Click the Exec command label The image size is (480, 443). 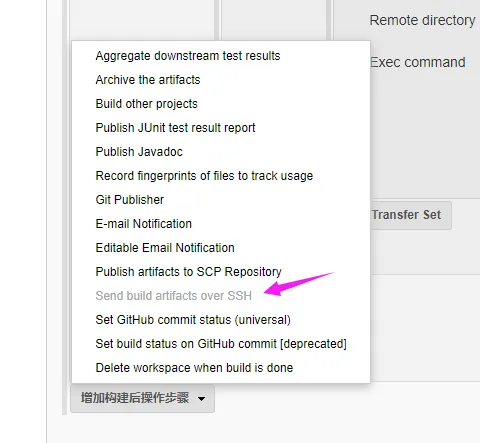tap(418, 62)
